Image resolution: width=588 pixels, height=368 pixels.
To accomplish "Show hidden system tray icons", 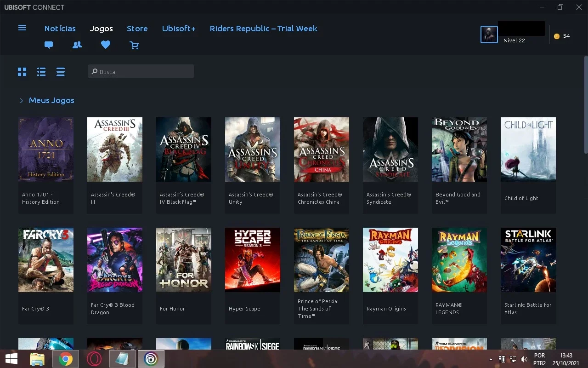I will coord(491,359).
